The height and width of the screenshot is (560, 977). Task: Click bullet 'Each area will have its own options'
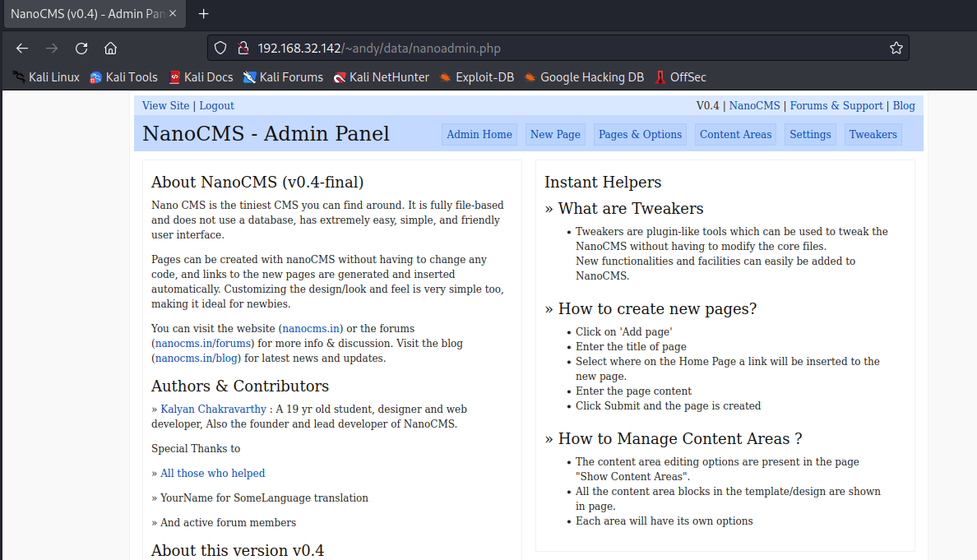tap(664, 521)
